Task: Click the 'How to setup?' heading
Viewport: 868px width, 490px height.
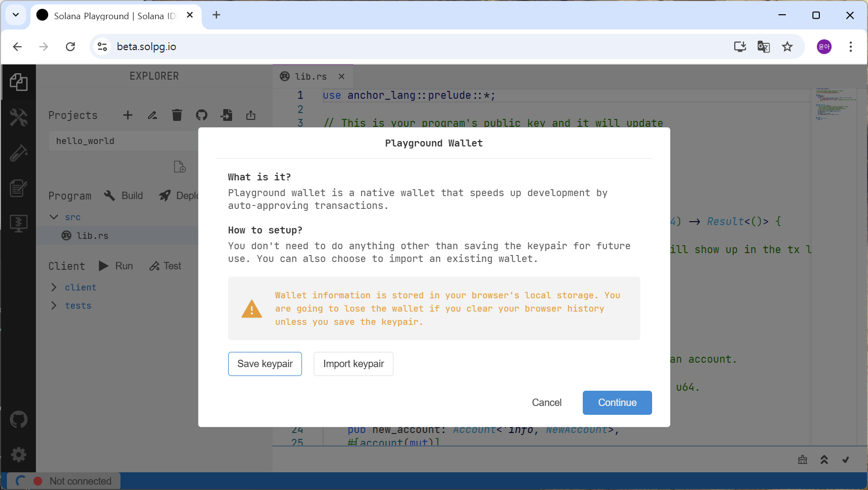Action: pos(265,230)
